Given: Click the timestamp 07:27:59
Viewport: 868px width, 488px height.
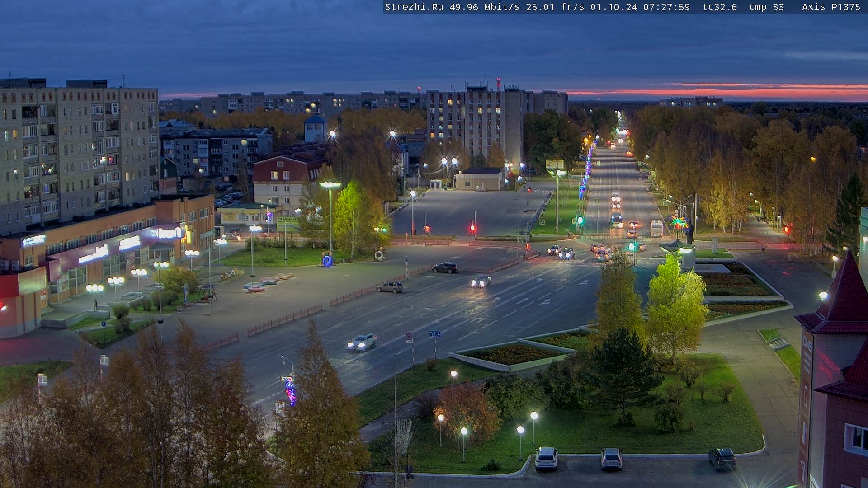Looking at the screenshot, I should [666, 7].
